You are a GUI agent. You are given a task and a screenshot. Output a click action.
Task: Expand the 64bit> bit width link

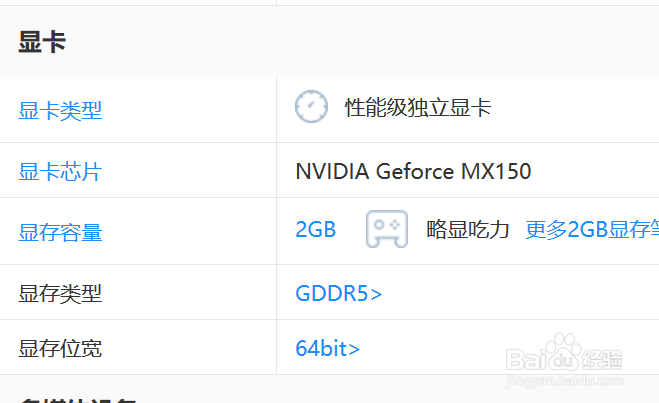click(328, 349)
